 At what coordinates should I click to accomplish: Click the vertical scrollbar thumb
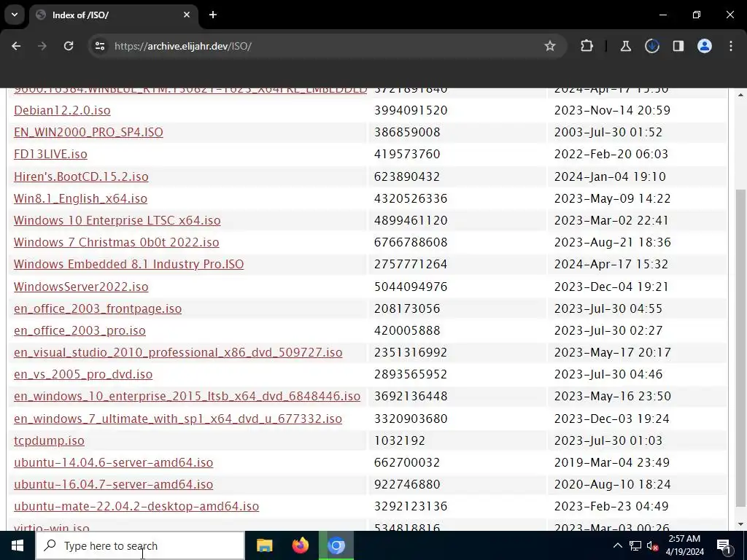tap(741, 348)
